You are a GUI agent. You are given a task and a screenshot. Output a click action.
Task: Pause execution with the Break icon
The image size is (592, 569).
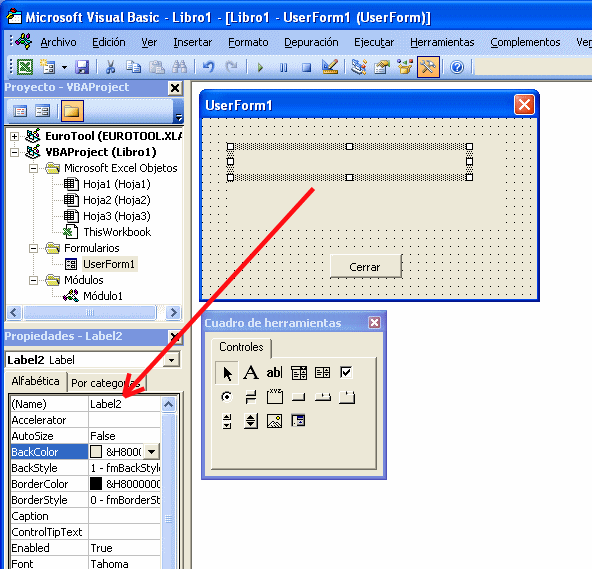283,68
